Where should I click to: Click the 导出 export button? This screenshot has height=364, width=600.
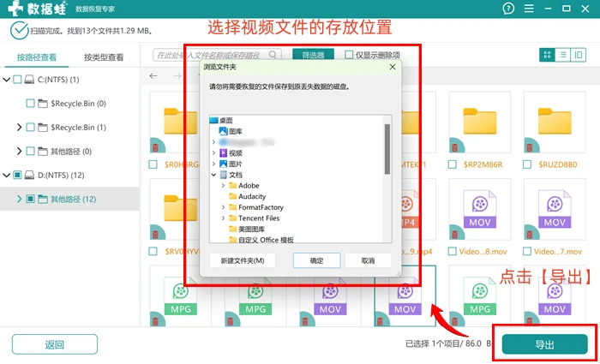544,344
